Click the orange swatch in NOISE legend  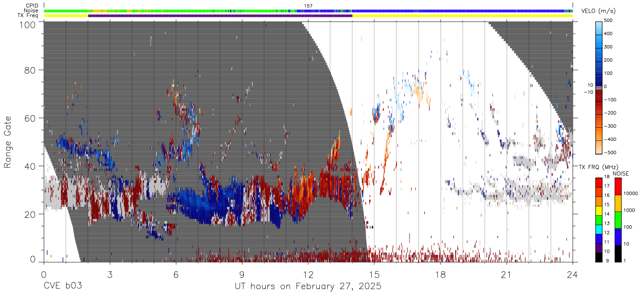618,203
